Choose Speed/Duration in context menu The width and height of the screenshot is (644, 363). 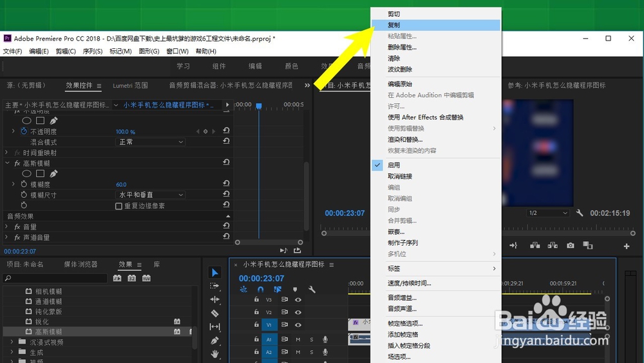(x=436, y=283)
